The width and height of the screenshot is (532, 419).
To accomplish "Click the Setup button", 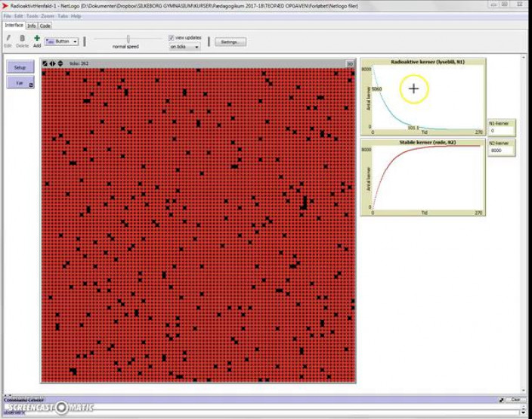I will 20,67.
